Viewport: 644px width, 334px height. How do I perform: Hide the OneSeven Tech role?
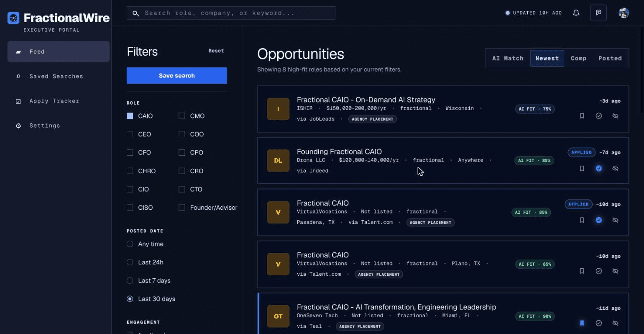click(615, 323)
